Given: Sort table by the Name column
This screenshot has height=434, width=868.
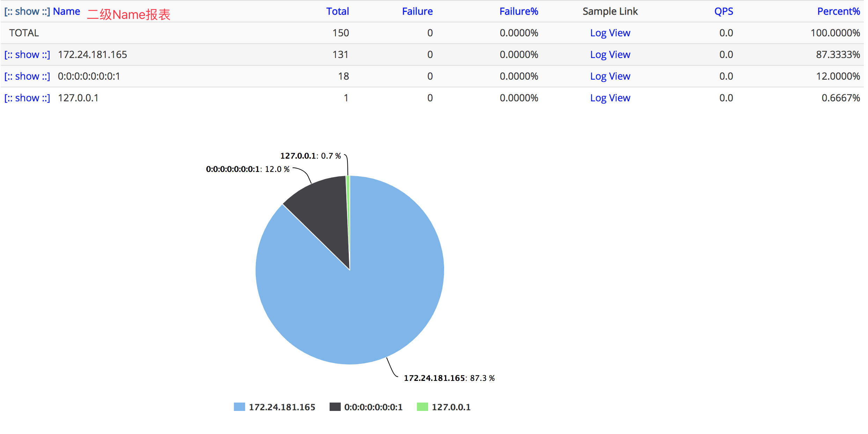Looking at the screenshot, I should [x=66, y=11].
